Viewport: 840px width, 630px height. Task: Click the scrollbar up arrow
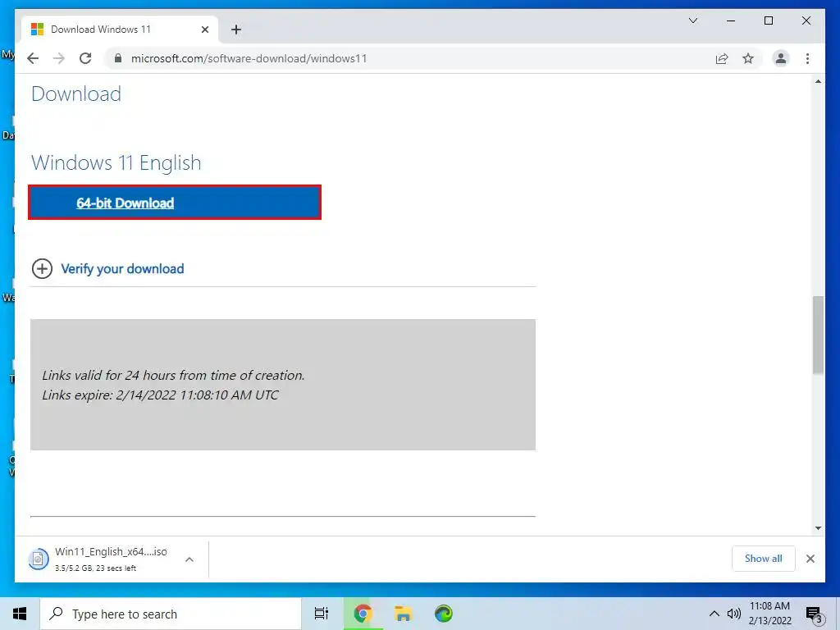(x=818, y=81)
